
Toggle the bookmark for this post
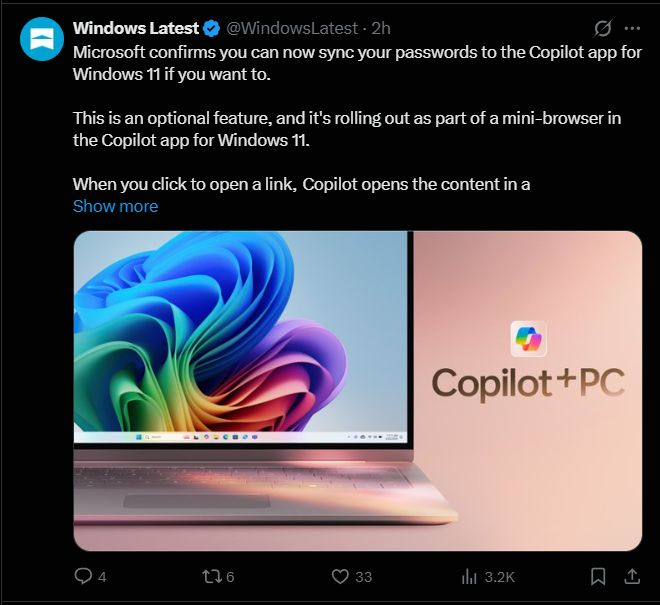coord(597,576)
